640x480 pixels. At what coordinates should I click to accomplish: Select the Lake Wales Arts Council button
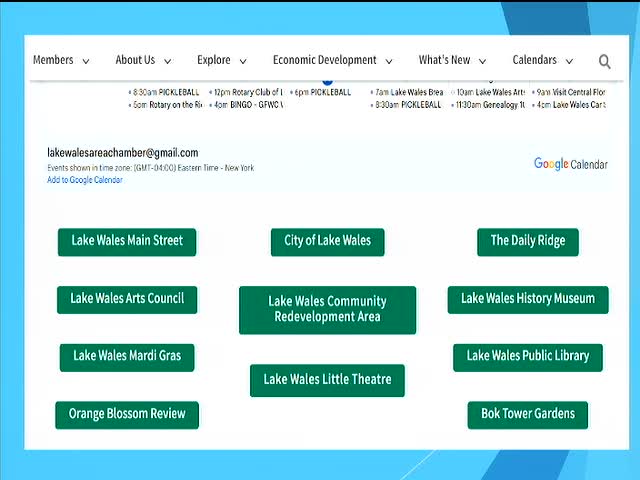coord(127,300)
